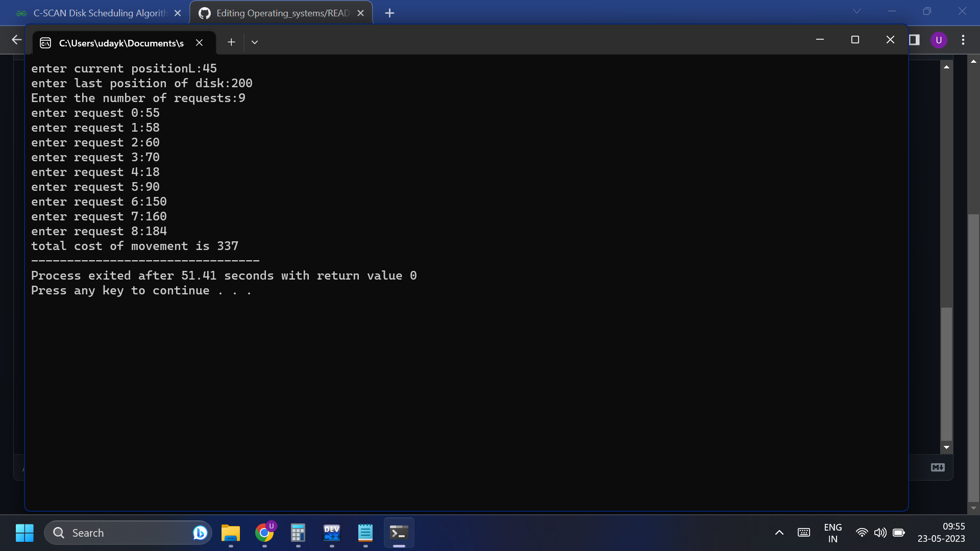980x551 pixels.
Task: Expand the new terminal tab options chevron
Action: coord(255,42)
